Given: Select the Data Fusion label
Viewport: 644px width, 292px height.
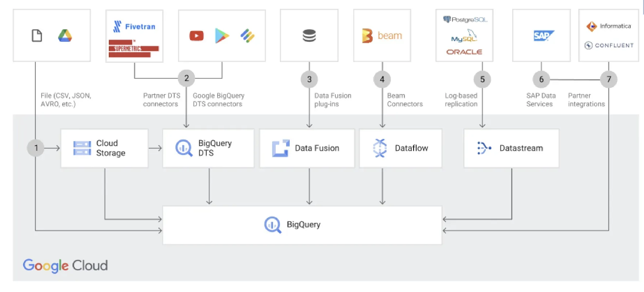Looking at the screenshot, I should pyautogui.click(x=317, y=148).
